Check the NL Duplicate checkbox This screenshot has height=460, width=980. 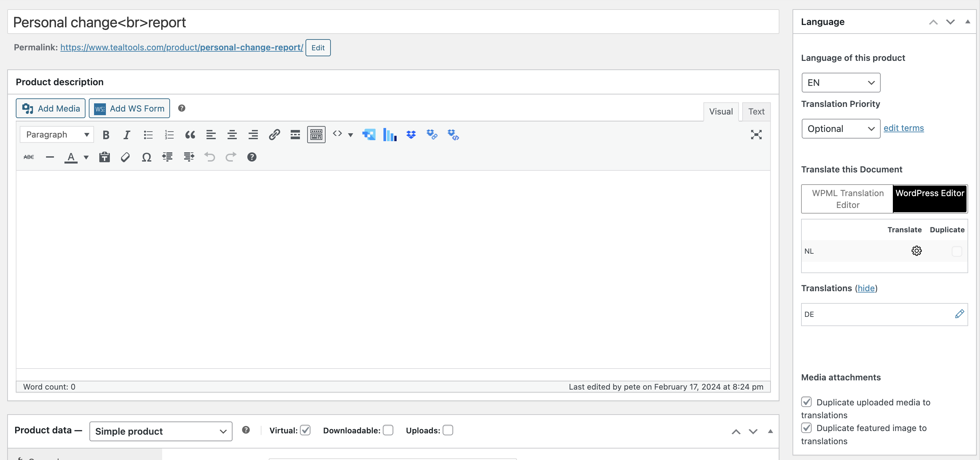(957, 251)
